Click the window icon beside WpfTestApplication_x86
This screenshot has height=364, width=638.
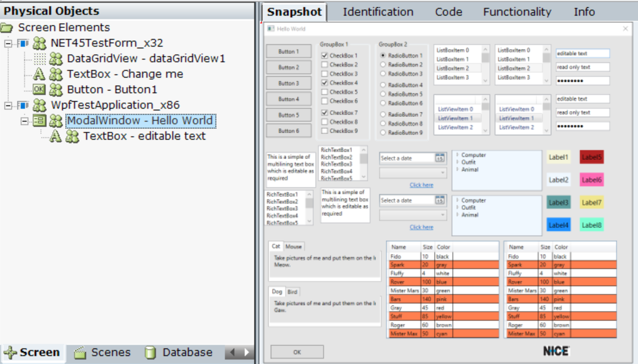click(23, 105)
